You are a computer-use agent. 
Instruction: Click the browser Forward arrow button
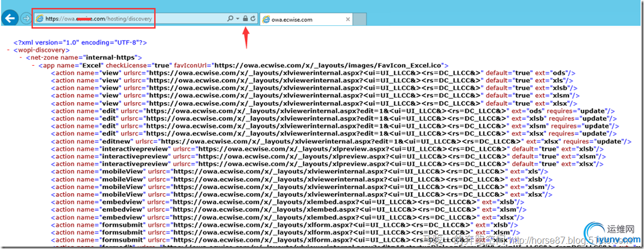pos(25,19)
